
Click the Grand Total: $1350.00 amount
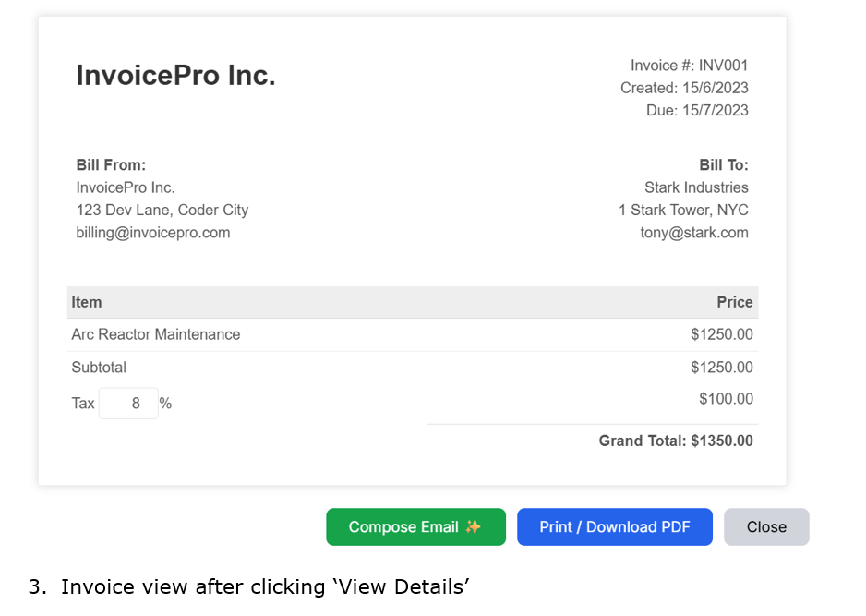point(676,441)
